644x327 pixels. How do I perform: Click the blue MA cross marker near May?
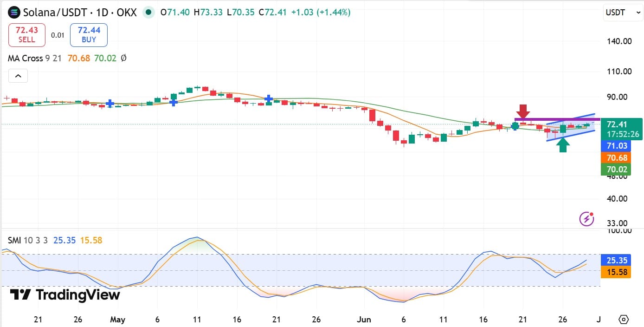coord(110,104)
